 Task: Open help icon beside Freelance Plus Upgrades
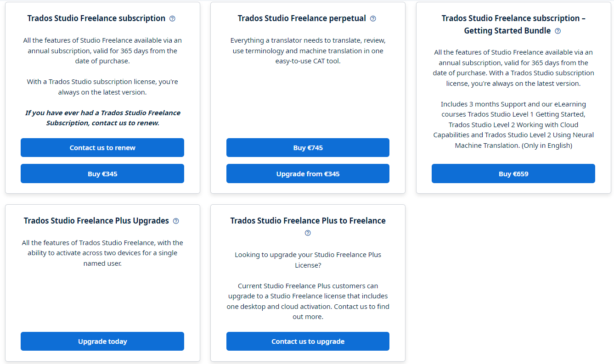click(176, 221)
